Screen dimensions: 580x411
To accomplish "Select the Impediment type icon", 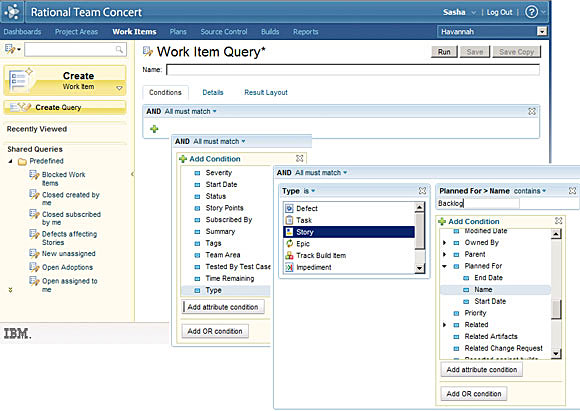I will click(289, 267).
